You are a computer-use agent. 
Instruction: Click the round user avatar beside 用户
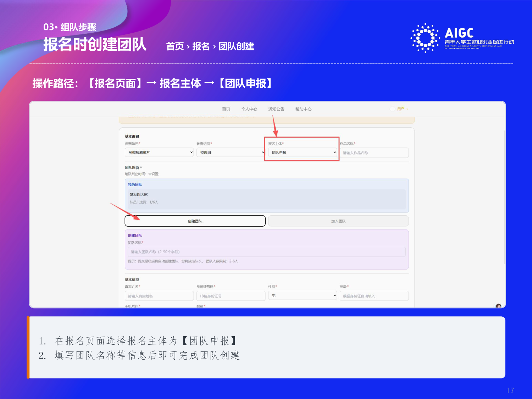393,109
